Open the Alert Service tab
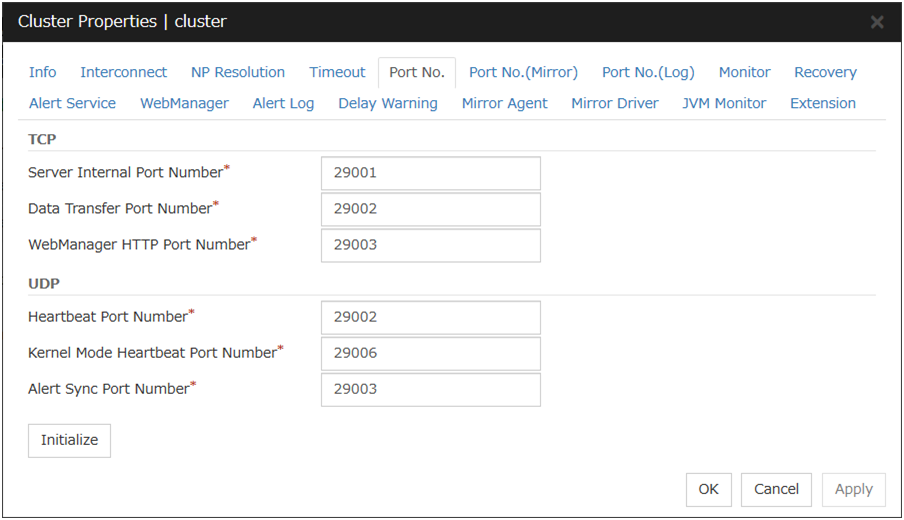 pos(72,103)
